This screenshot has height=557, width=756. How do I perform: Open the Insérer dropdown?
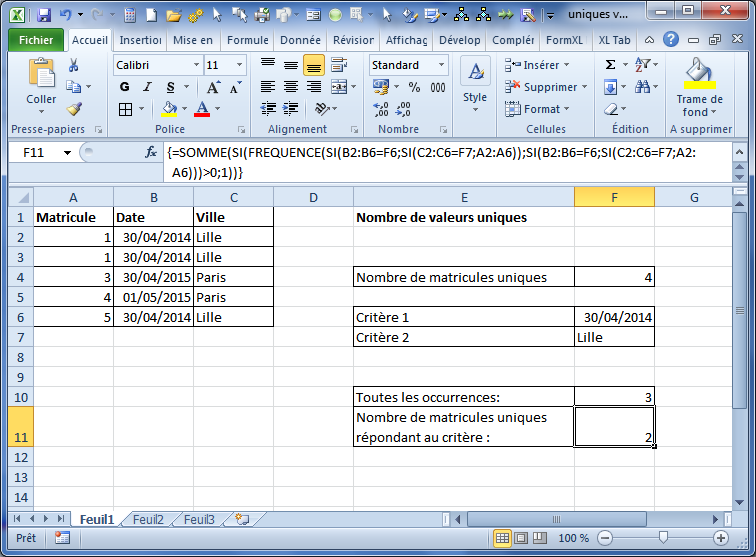[537, 65]
